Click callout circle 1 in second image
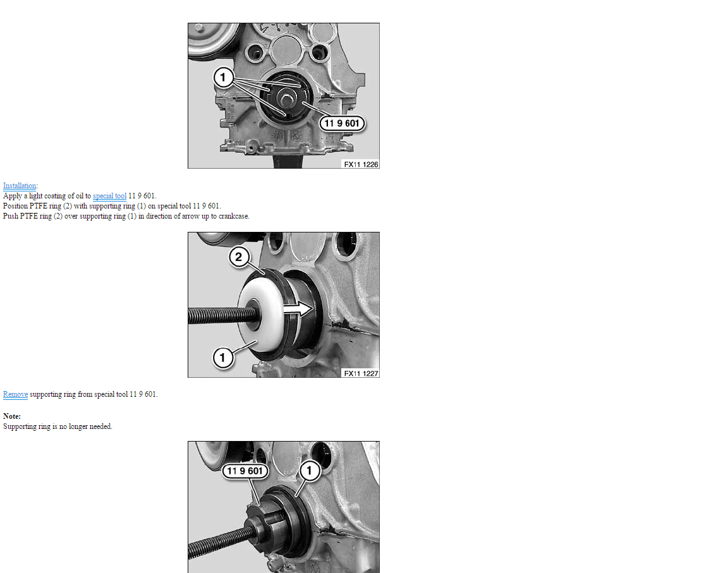Screen dimensions: 728x573 pyautogui.click(x=223, y=358)
